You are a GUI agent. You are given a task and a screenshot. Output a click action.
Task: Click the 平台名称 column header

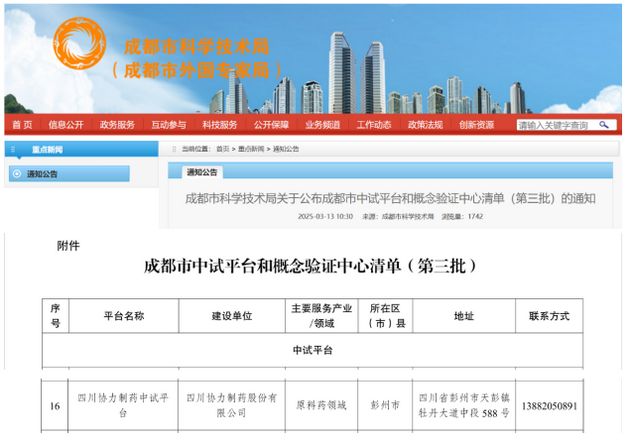[x=124, y=316]
